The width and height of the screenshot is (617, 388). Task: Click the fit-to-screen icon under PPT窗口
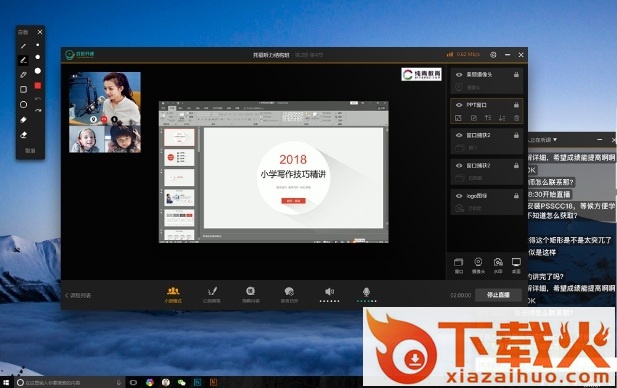click(458, 118)
